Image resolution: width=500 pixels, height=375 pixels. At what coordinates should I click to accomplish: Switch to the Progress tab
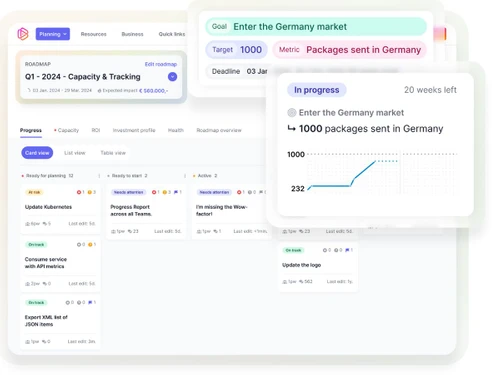[x=31, y=130]
